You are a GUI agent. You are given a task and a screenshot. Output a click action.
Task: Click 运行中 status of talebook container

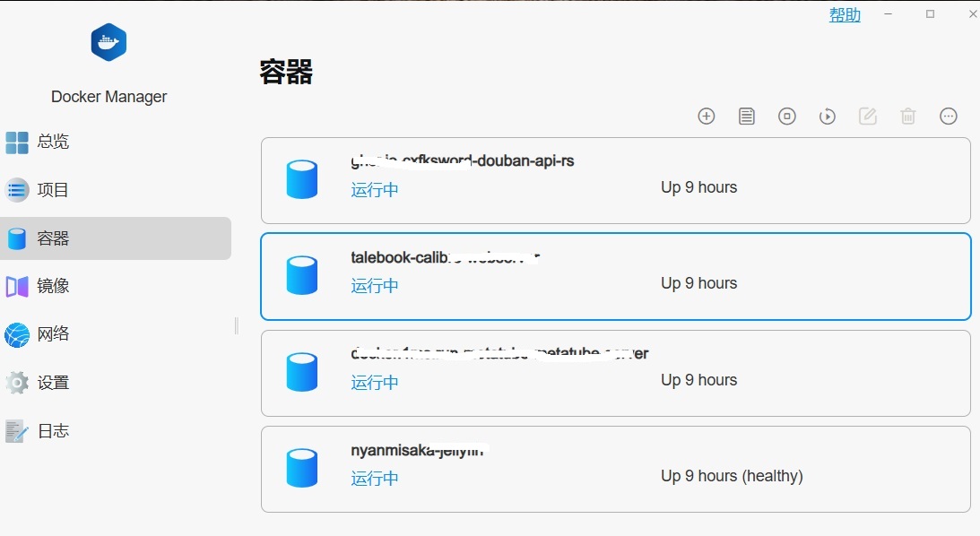(x=375, y=286)
